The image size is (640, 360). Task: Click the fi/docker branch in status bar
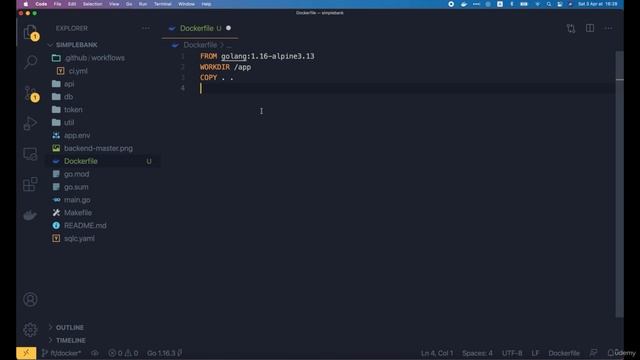pyautogui.click(x=62, y=353)
